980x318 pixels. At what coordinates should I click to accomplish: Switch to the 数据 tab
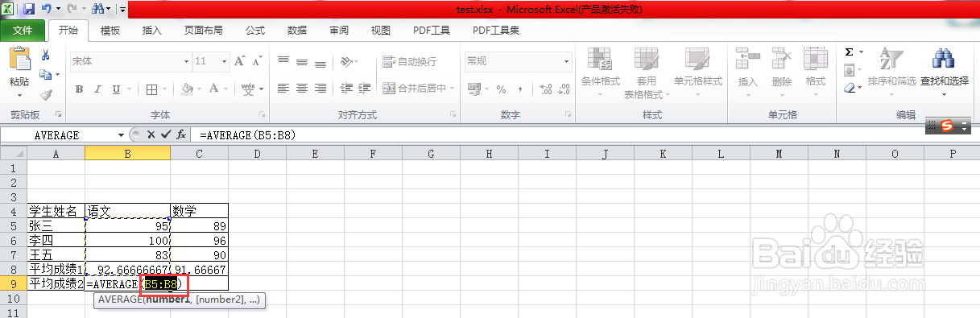pos(297,31)
